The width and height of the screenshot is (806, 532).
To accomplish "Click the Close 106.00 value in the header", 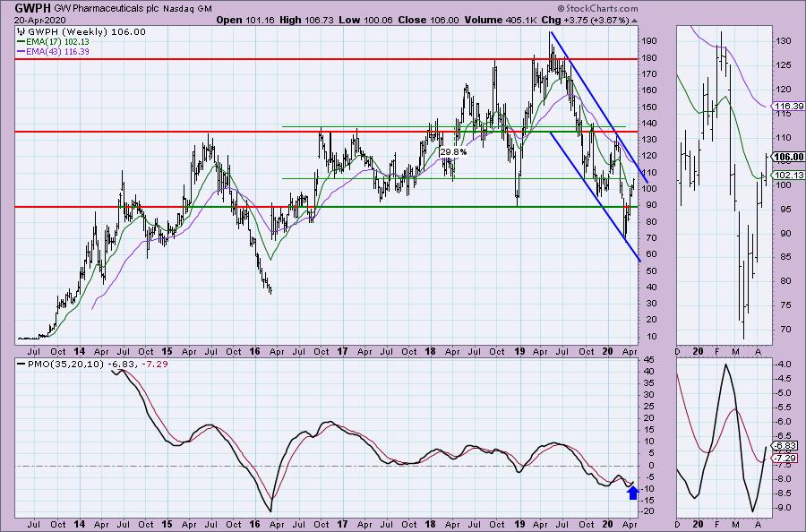I will (428, 20).
